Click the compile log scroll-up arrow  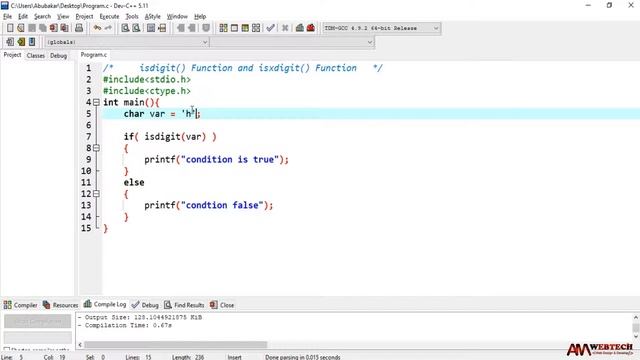(636, 317)
